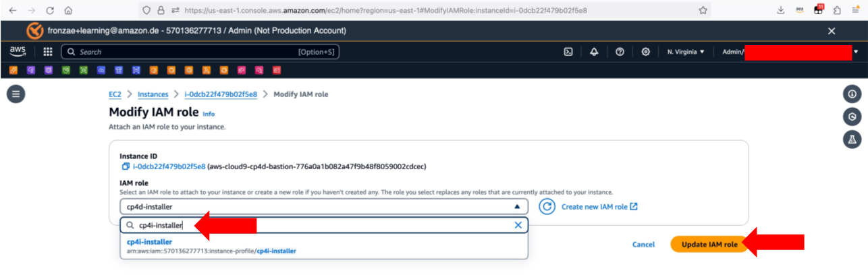
Task: Click the EC2 breadcrumb link
Action: point(115,94)
